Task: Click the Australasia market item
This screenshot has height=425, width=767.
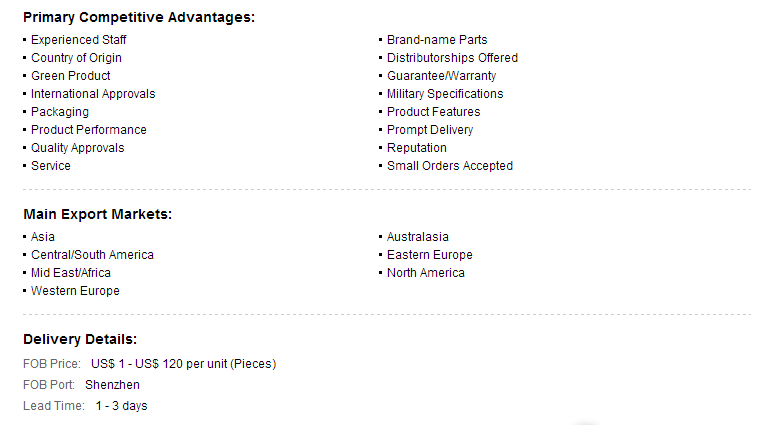Action: pos(418,237)
